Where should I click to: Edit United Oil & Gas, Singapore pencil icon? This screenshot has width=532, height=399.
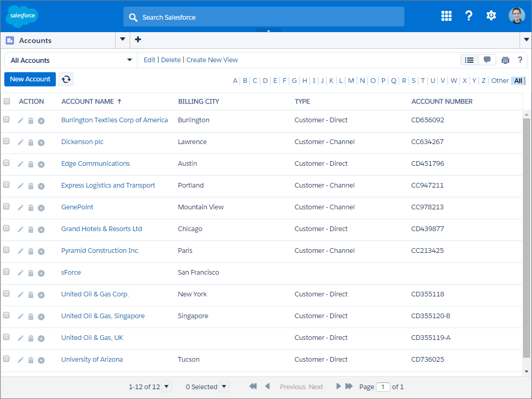click(20, 316)
